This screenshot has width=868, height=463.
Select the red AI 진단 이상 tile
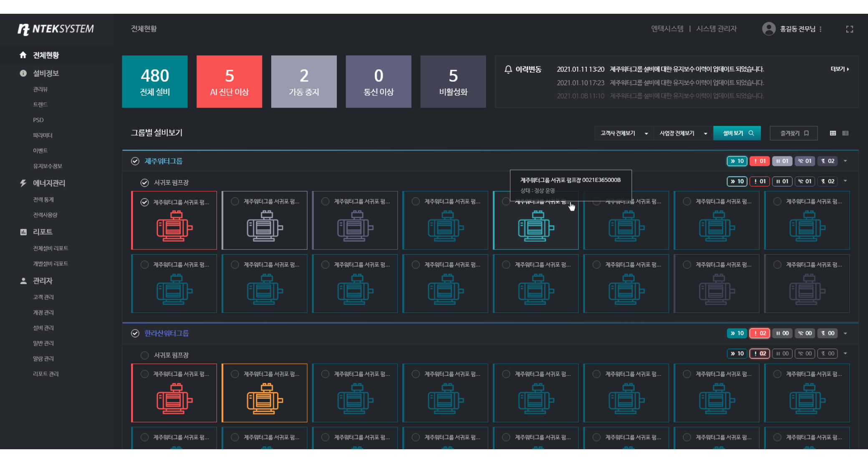tap(230, 82)
